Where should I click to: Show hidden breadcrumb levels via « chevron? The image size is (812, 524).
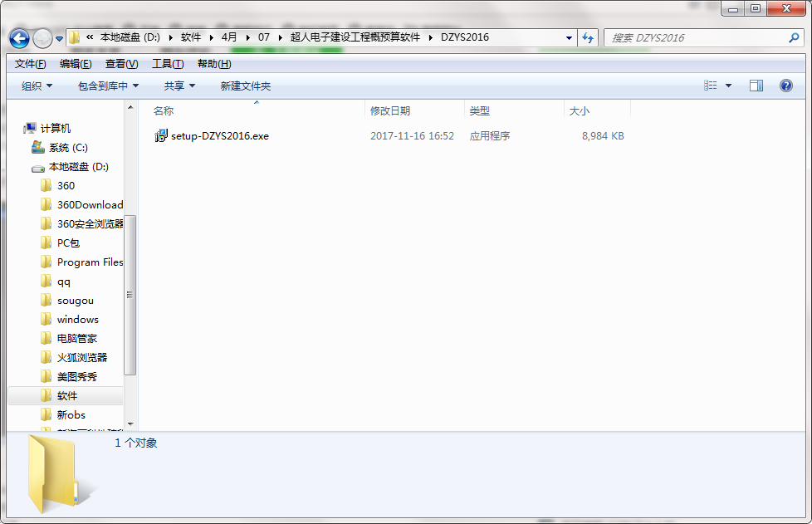90,37
